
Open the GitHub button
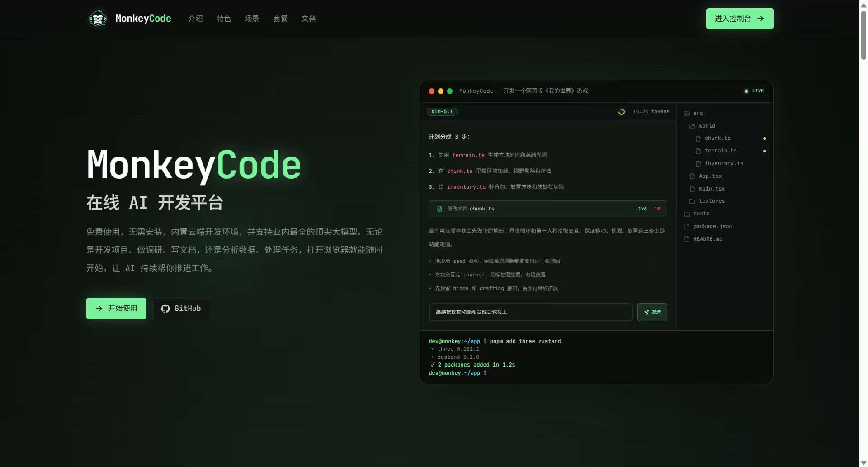181,308
